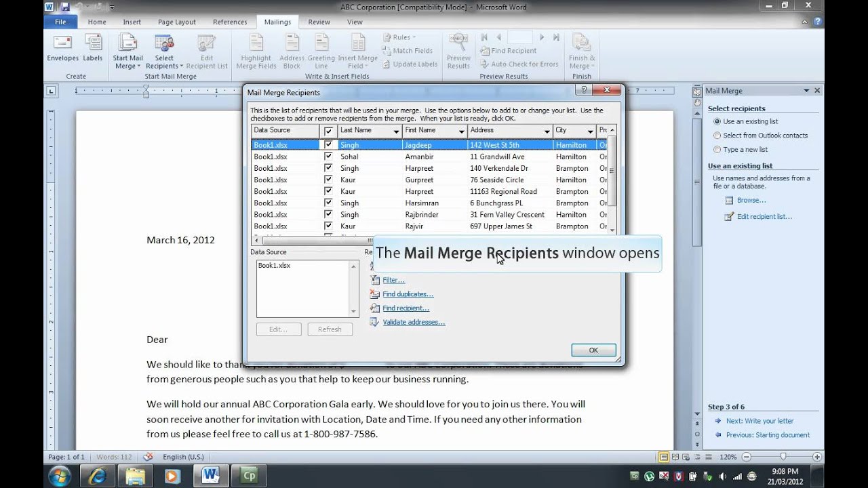Open First Name column dropdown arrow

pos(461,131)
